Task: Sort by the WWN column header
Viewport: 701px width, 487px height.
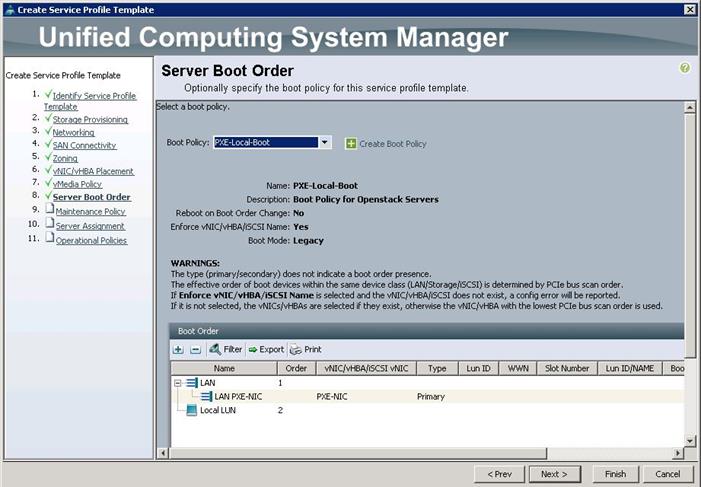Action: (x=518, y=368)
